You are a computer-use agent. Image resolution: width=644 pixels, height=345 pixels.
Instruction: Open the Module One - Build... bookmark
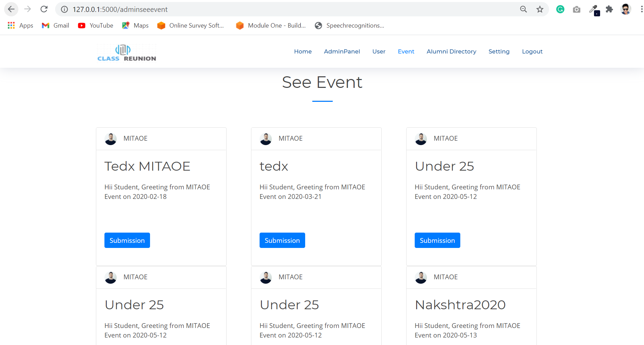tap(271, 26)
